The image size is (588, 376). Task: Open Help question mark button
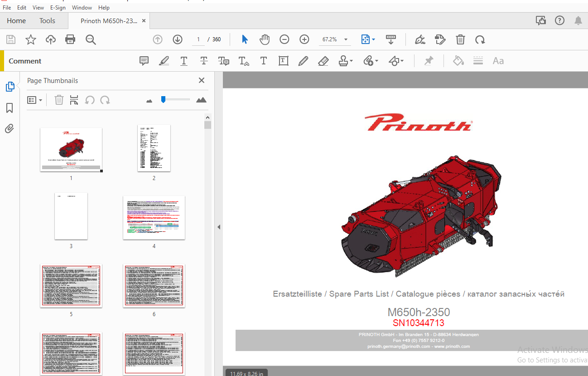pos(559,20)
